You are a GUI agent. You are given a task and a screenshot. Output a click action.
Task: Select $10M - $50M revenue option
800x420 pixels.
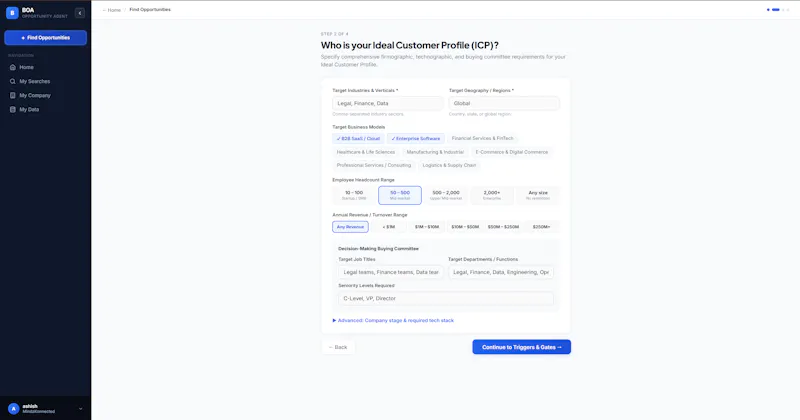pos(465,227)
